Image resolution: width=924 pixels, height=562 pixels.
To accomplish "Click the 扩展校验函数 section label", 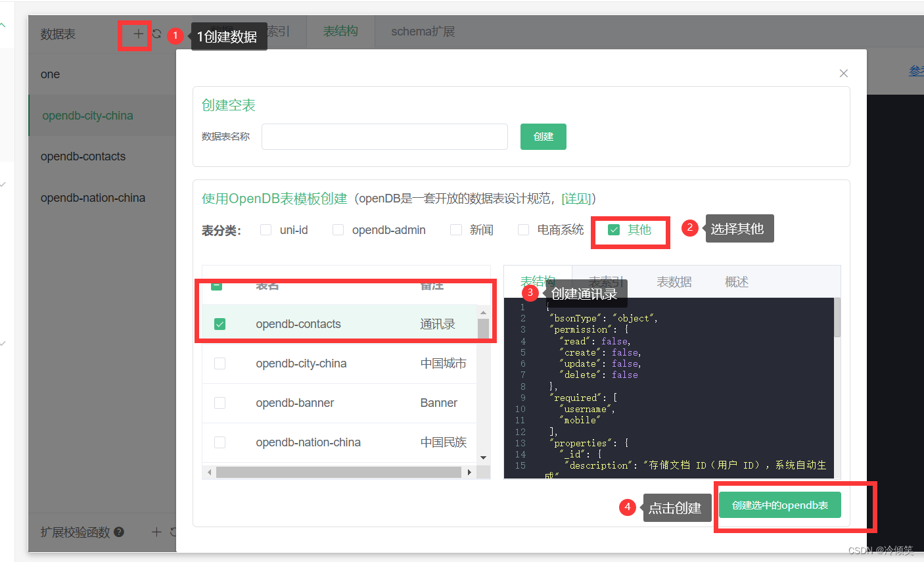I will point(75,532).
